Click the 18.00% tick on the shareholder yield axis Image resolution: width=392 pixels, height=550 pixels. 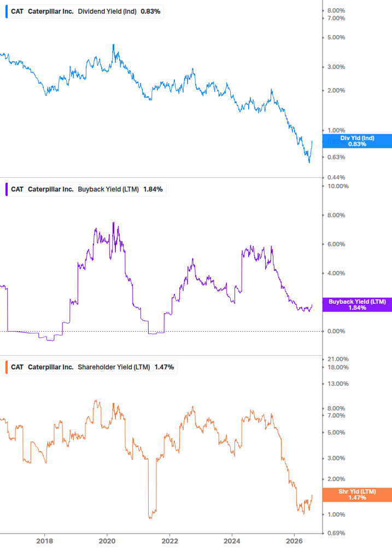point(338,368)
